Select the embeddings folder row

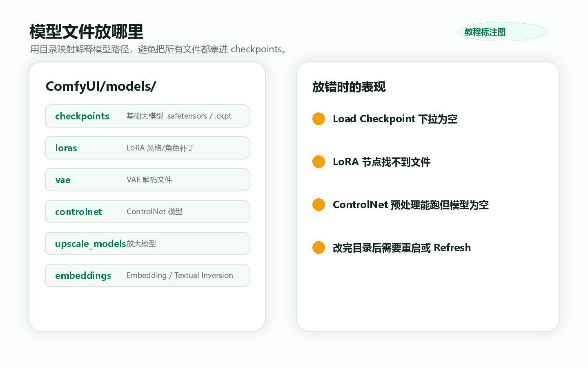[147, 276]
